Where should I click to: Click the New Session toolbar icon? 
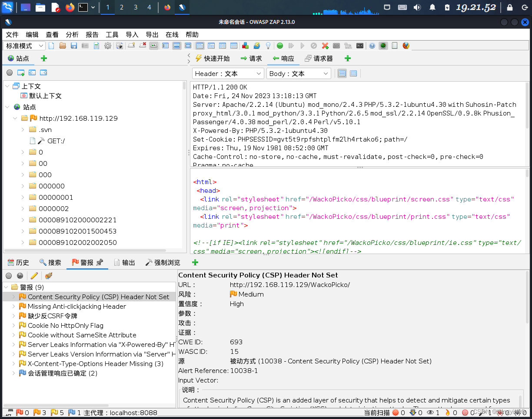click(51, 46)
